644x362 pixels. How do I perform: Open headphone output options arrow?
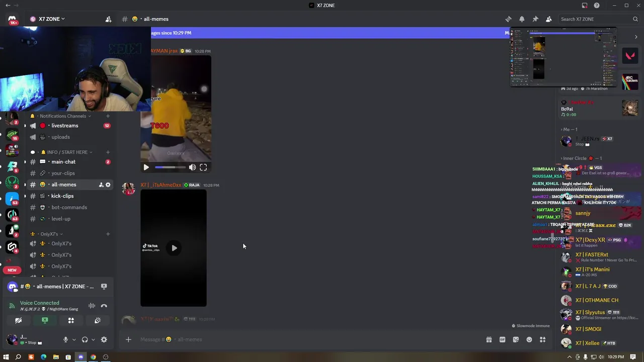[x=93, y=340]
